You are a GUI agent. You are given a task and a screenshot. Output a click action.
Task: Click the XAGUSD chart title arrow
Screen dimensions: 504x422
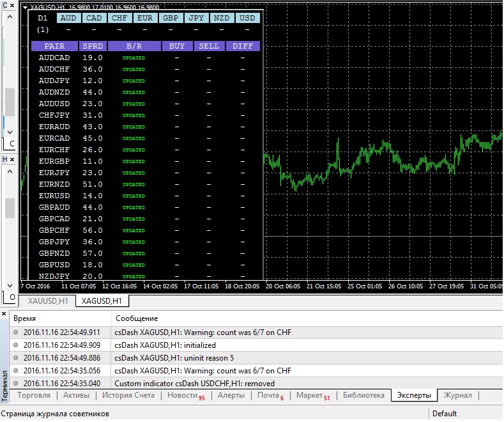26,8
